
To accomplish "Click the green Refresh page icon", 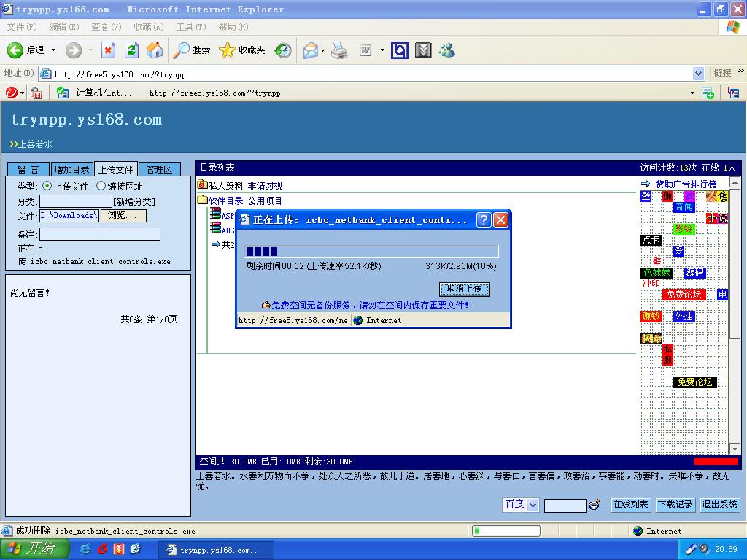I will 131,50.
